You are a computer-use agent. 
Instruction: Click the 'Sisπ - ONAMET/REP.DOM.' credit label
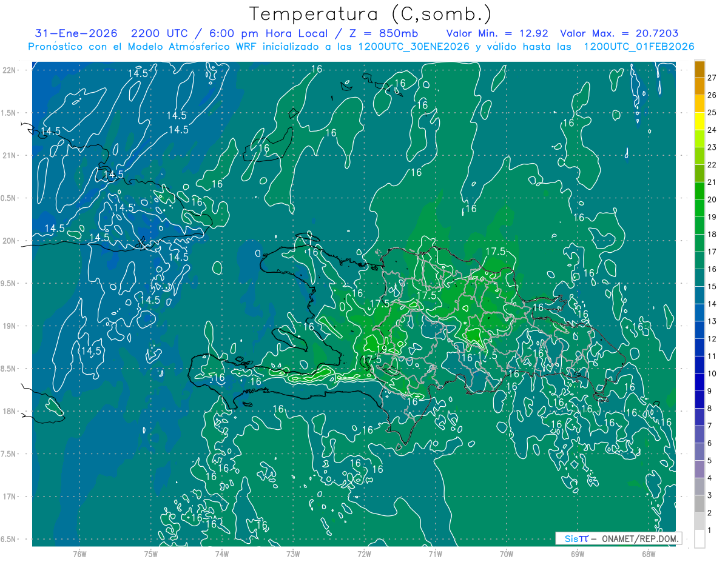[620, 538]
